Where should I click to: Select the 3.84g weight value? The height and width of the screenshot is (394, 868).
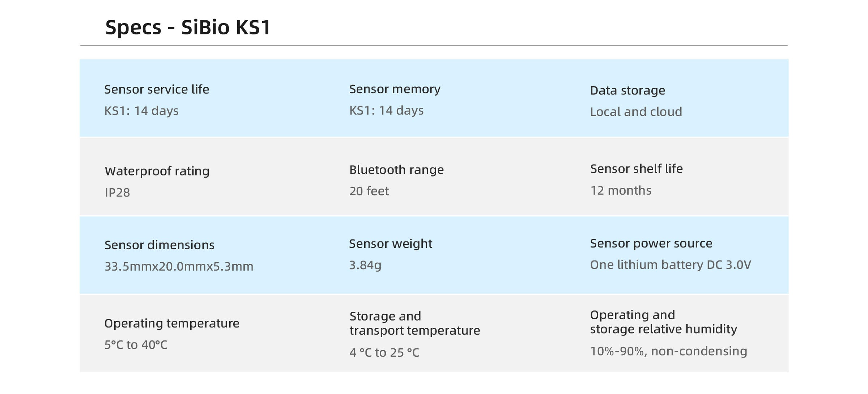(365, 265)
